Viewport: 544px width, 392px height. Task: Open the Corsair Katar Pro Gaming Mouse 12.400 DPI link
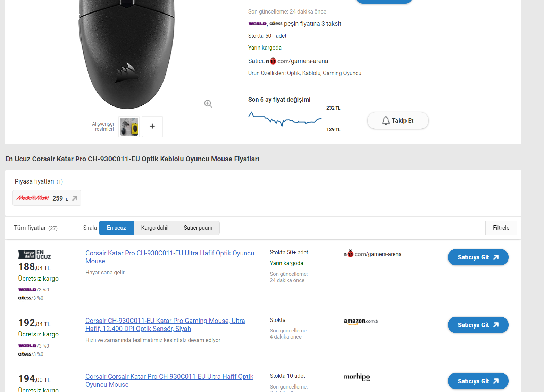point(165,325)
